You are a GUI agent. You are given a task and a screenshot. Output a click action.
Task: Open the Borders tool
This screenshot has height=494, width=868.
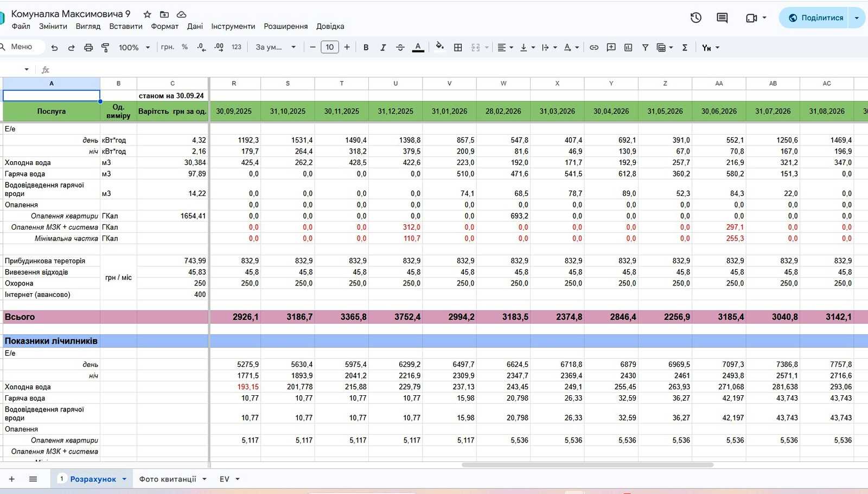[x=458, y=48]
